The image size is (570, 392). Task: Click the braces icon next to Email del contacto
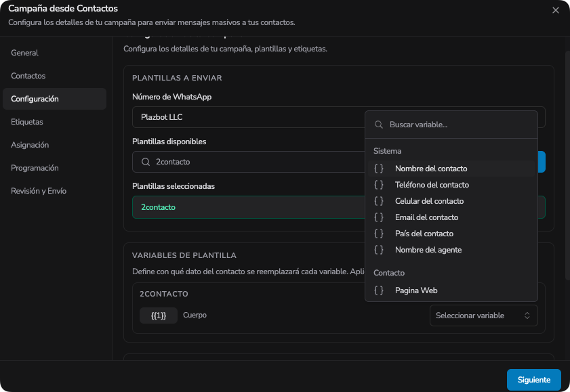379,217
